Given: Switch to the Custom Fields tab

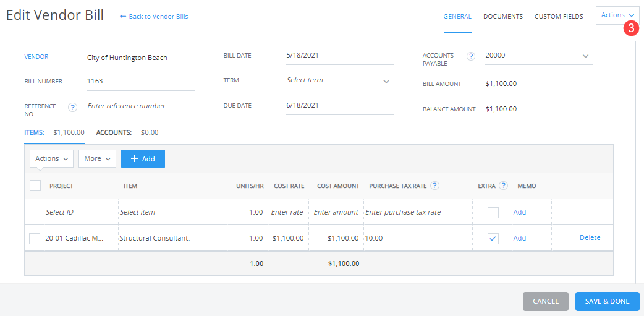Looking at the screenshot, I should coord(559,17).
